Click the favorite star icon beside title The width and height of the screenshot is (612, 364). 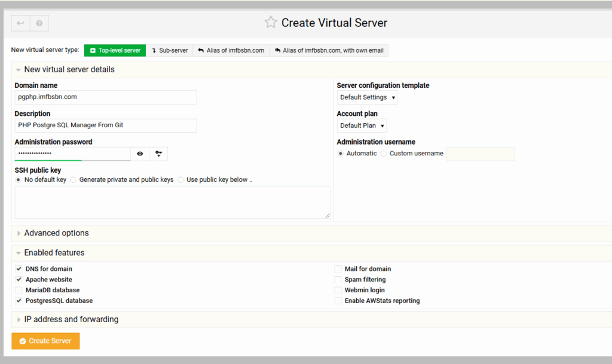(x=271, y=23)
